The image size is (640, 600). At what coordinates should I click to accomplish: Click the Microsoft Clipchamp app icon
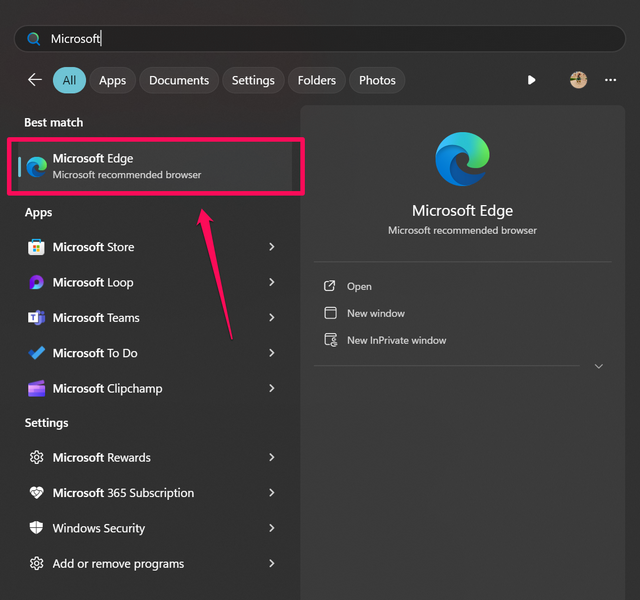(x=37, y=389)
